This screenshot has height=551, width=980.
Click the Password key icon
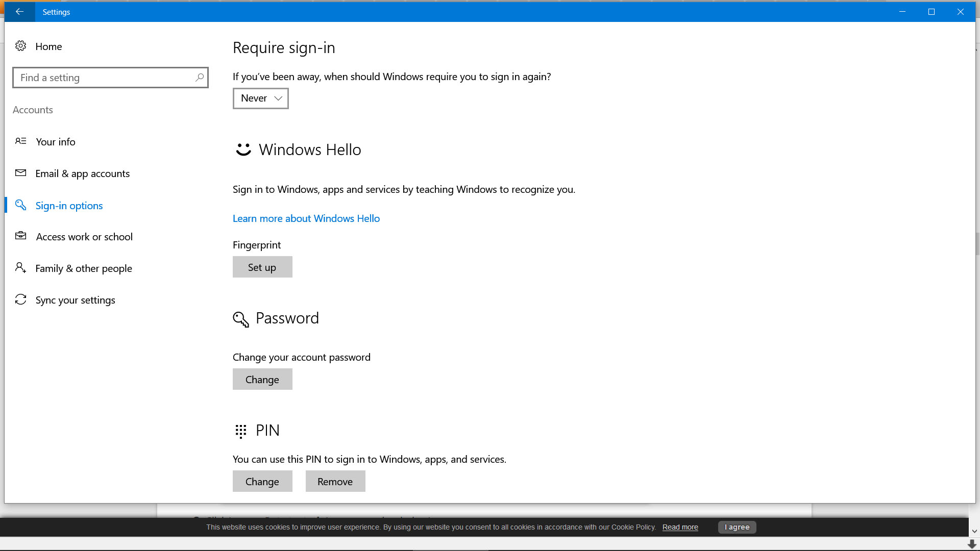[x=241, y=319]
